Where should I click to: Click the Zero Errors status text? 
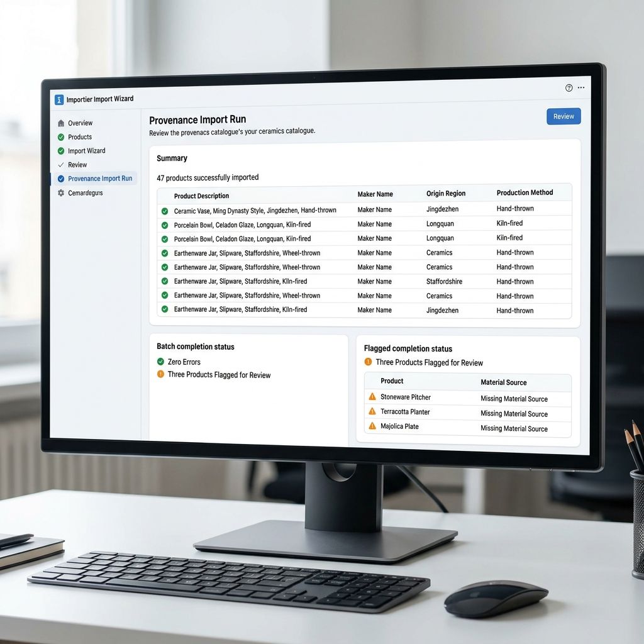(x=184, y=362)
